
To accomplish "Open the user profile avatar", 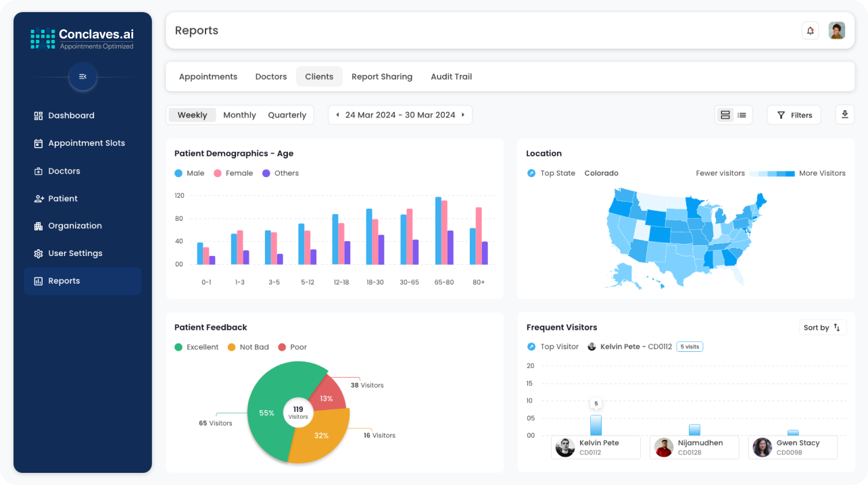I will [x=837, y=30].
